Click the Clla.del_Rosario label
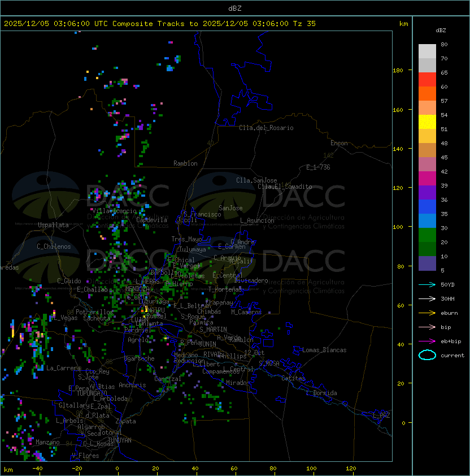This screenshot has height=476, width=470. pyautogui.click(x=266, y=128)
